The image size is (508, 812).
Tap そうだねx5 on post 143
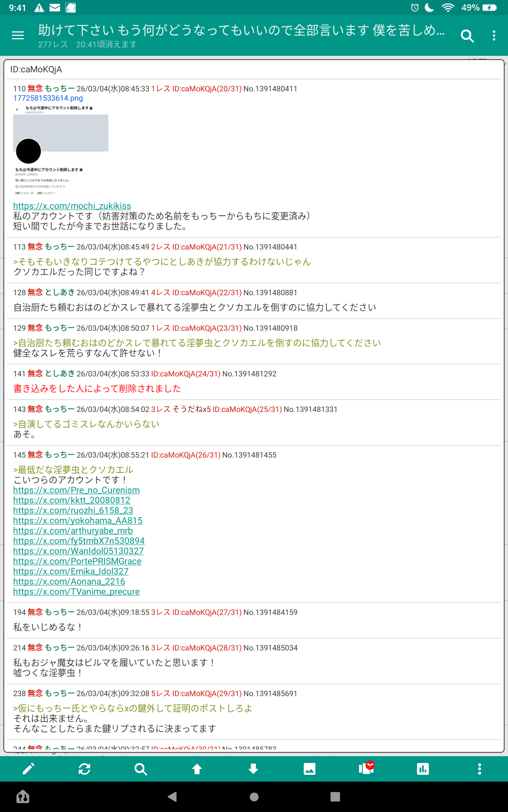191,409
